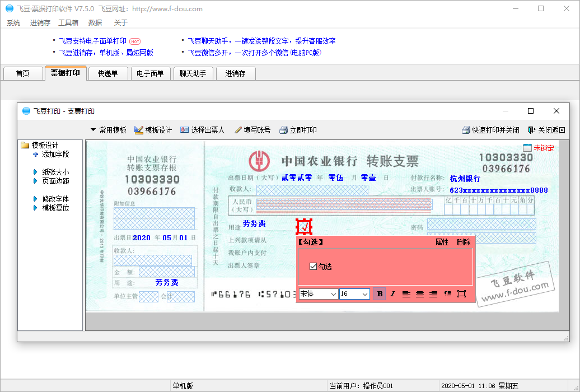The image size is (580, 392).
Task: Click the frame border icon in popup
Action: (x=461, y=294)
